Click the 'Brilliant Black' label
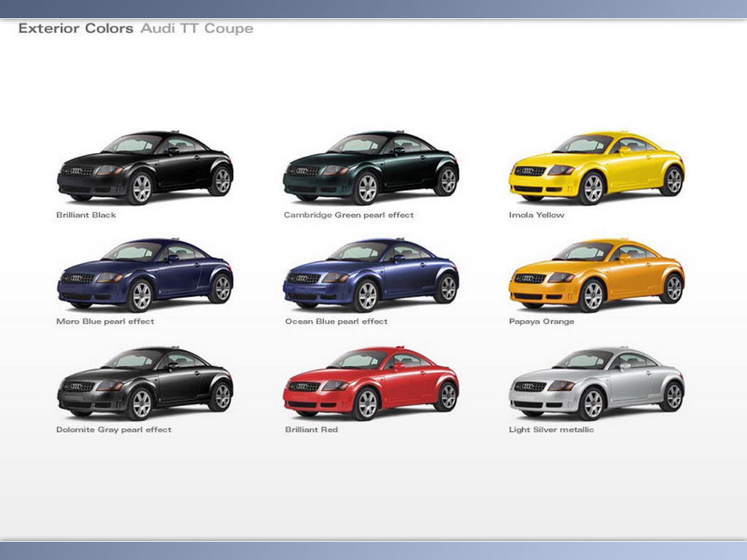 pos(86,215)
